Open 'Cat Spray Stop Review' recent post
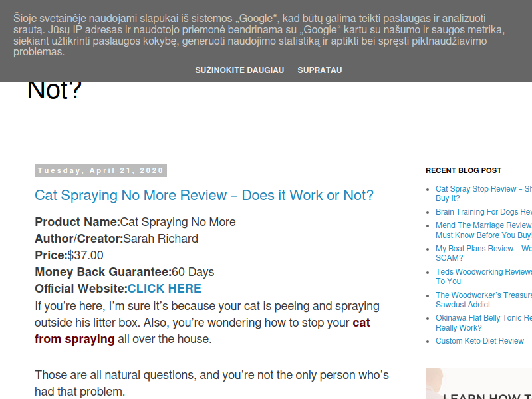This screenshot has height=399, width=532. click(x=484, y=194)
